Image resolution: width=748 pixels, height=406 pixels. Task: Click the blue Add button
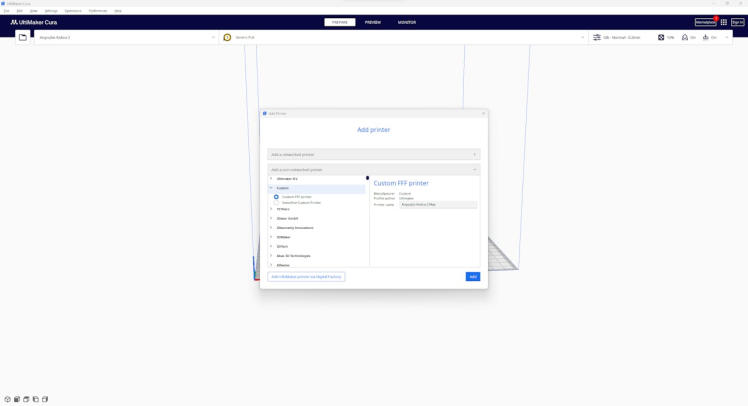point(473,277)
